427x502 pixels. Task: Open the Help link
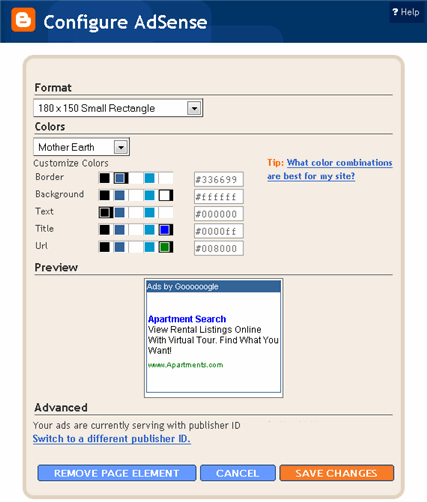[x=406, y=12]
